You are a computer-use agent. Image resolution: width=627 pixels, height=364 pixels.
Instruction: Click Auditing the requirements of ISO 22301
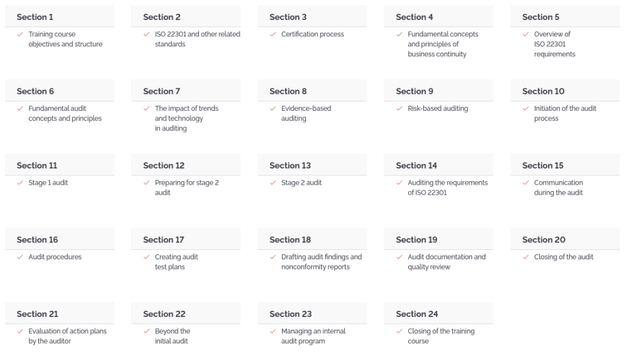pos(448,188)
